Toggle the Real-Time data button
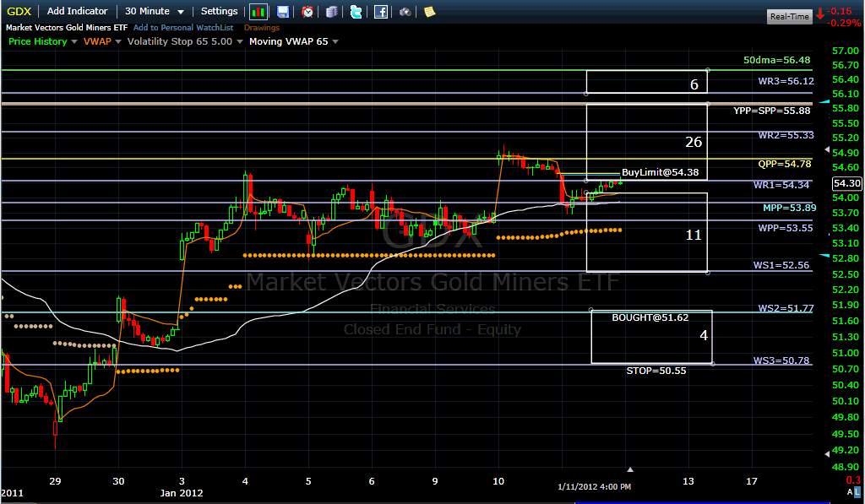The width and height of the screenshot is (865, 504). pyautogui.click(x=790, y=17)
